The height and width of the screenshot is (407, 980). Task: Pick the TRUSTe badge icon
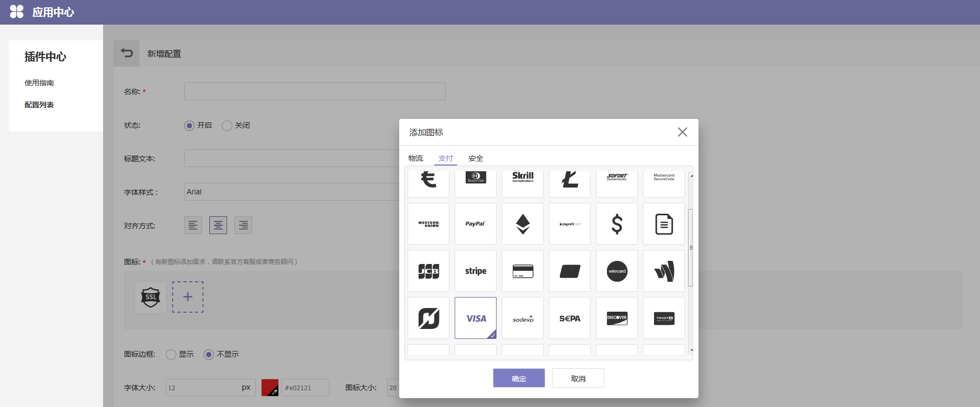[x=664, y=318]
